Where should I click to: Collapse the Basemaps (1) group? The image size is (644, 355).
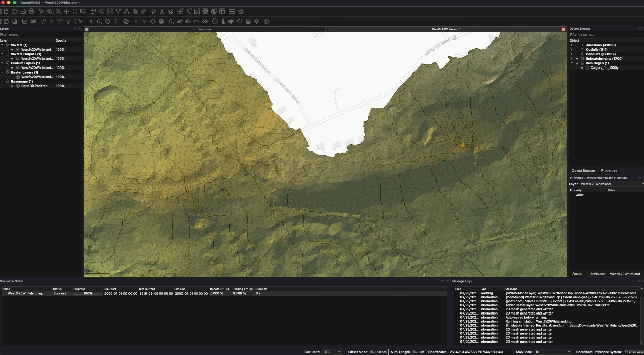2,81
